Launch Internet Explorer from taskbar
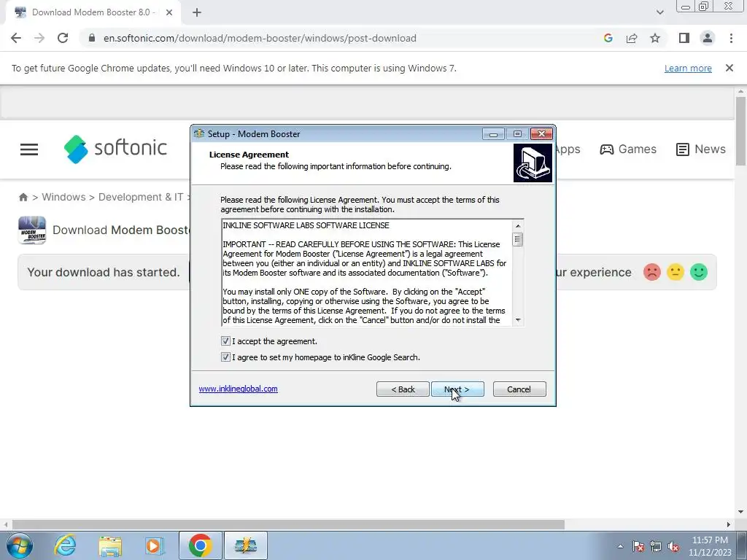 [65, 545]
